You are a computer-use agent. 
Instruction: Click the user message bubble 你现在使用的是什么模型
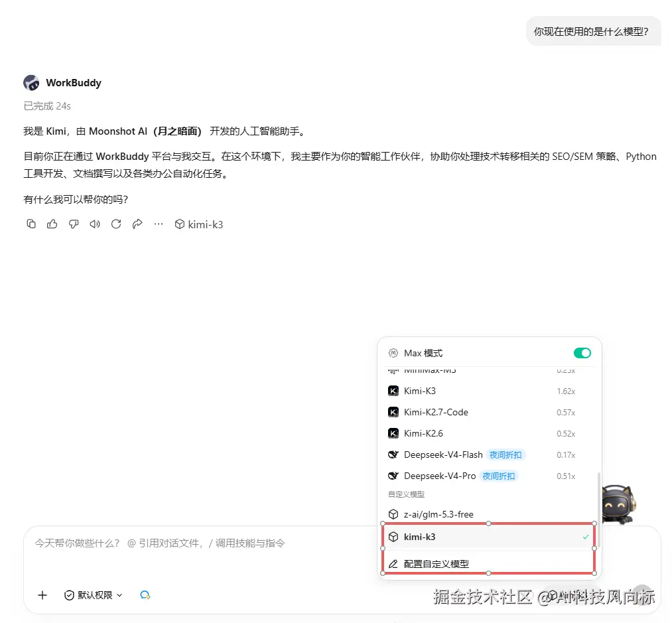(x=593, y=31)
